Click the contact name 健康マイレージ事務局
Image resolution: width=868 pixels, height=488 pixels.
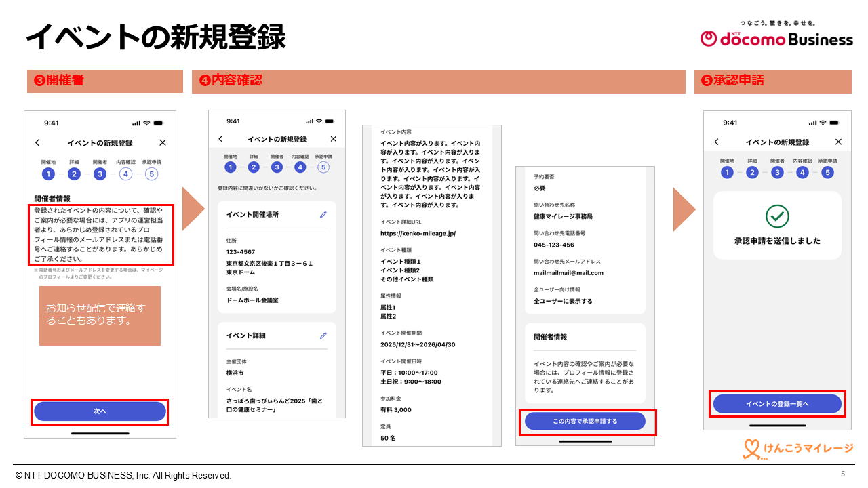point(564,217)
